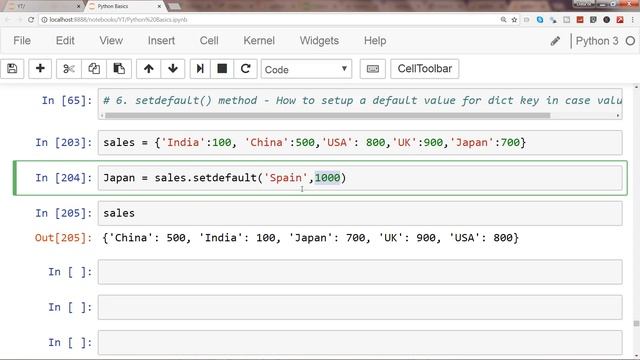Click the red extension icon at the toolbar's end
The image size is (640, 360).
(x=620, y=20)
